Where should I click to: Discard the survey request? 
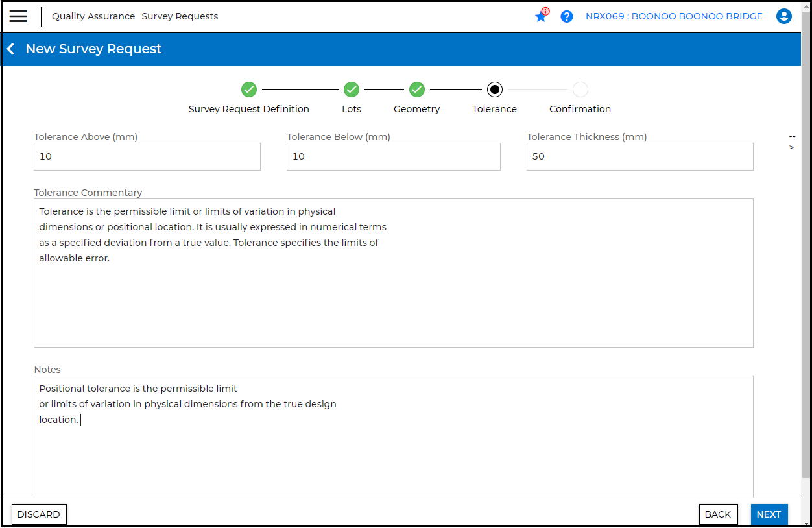click(39, 514)
